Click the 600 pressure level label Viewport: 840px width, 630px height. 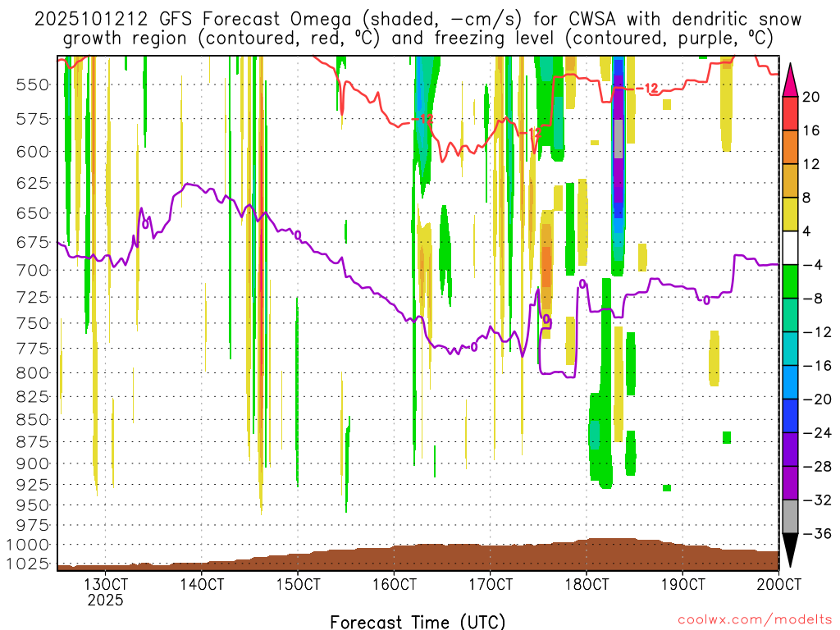click(x=33, y=152)
